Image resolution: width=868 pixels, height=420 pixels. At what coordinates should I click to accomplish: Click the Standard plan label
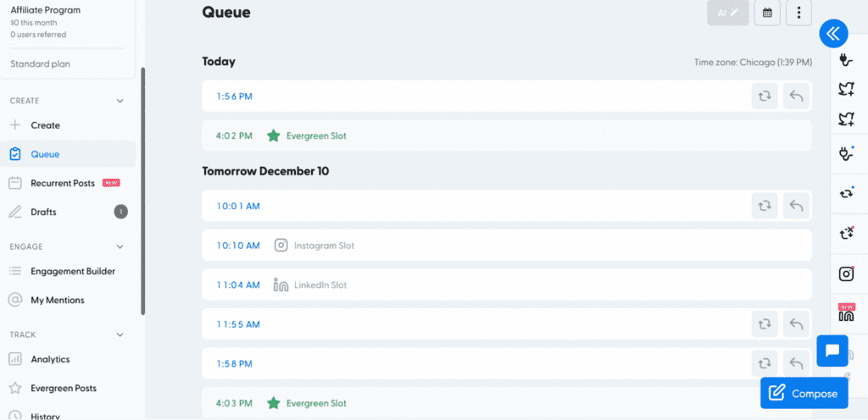pyautogui.click(x=41, y=64)
